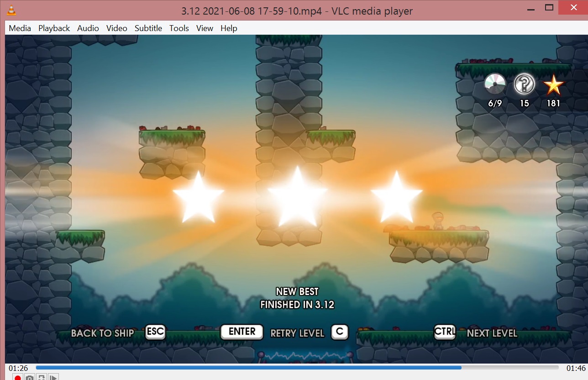Screen dimensions: 588x380
Task: Open the Help menu
Action: [229, 28]
